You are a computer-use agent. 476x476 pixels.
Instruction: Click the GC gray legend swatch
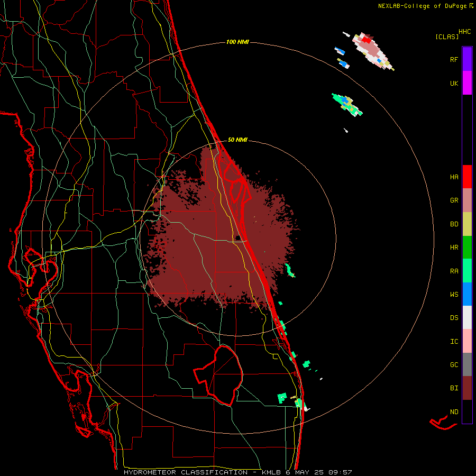467,364
